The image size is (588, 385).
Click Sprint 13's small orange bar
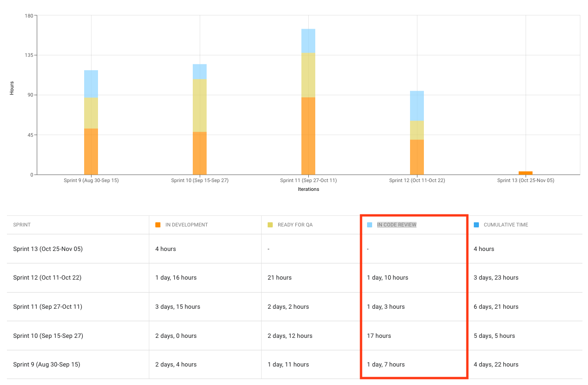(526, 173)
